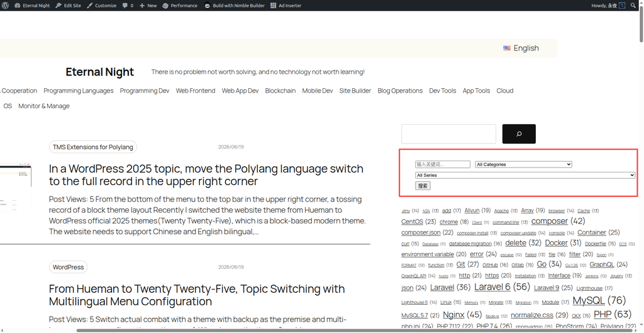This screenshot has height=333, width=644.
Task: Open the normalize.css tag link
Action: click(532, 315)
